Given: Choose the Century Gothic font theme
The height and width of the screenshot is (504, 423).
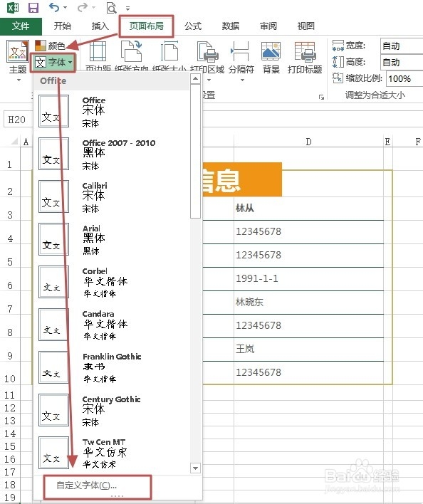Looking at the screenshot, I should (x=113, y=411).
